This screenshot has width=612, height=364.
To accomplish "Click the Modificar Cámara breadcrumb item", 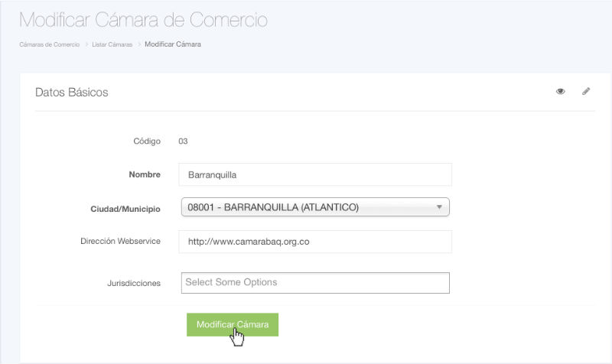I will (x=172, y=44).
